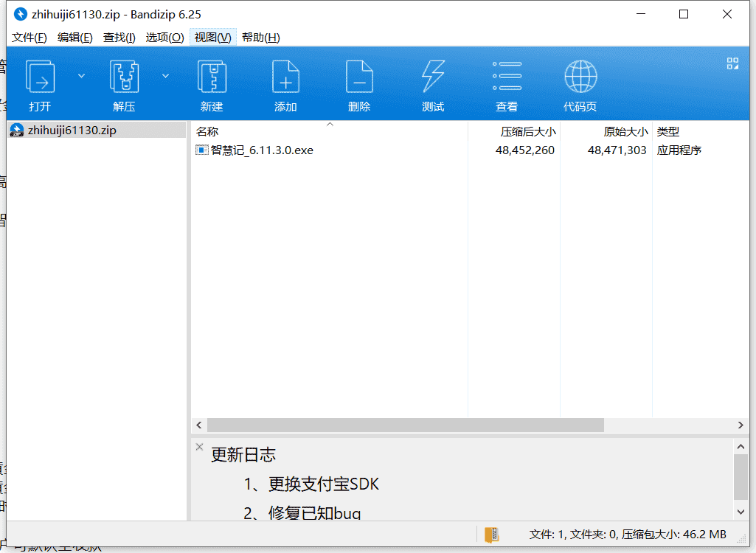
Task: Close the Bandizip window
Action: tap(727, 14)
